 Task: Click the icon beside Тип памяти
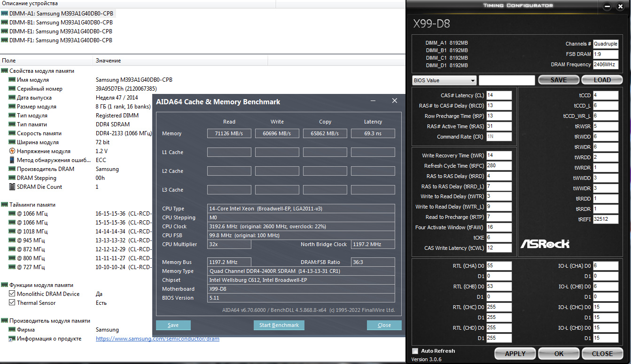[x=12, y=124]
